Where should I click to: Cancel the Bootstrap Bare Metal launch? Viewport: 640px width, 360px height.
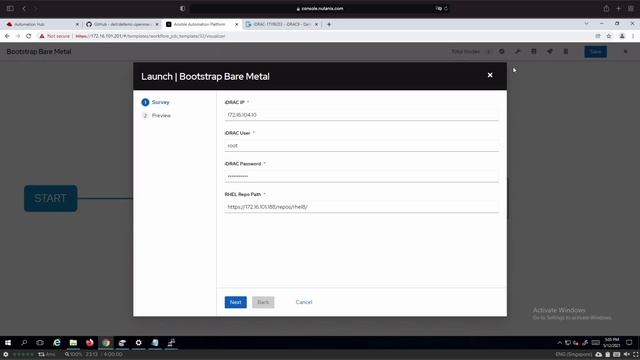point(304,302)
